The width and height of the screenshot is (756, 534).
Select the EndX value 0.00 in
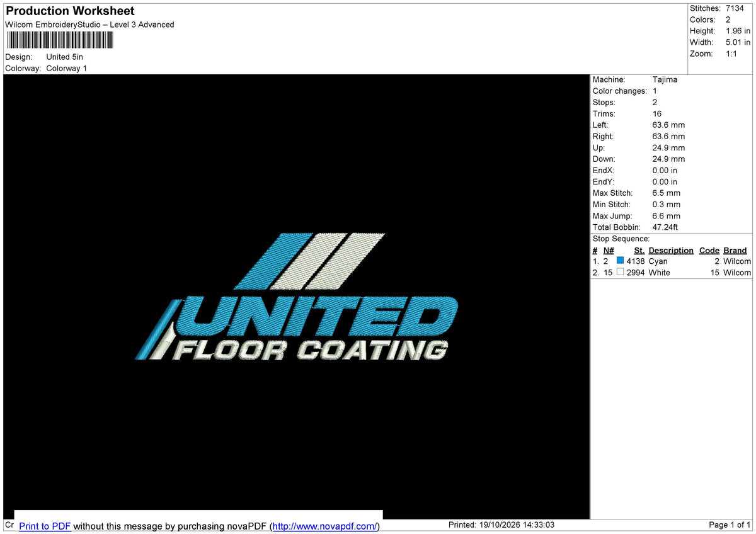665,170
